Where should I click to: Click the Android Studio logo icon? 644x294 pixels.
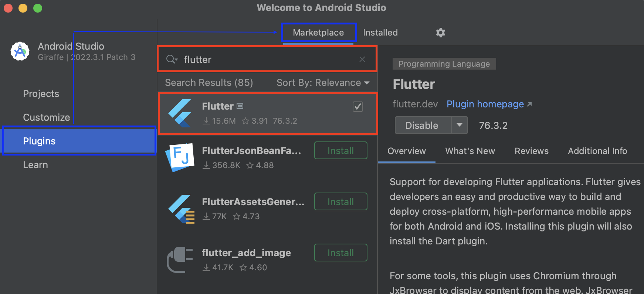tap(20, 51)
